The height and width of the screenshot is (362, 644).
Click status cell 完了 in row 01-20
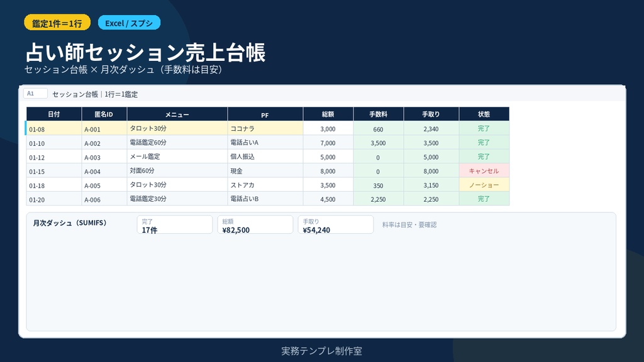click(x=484, y=199)
